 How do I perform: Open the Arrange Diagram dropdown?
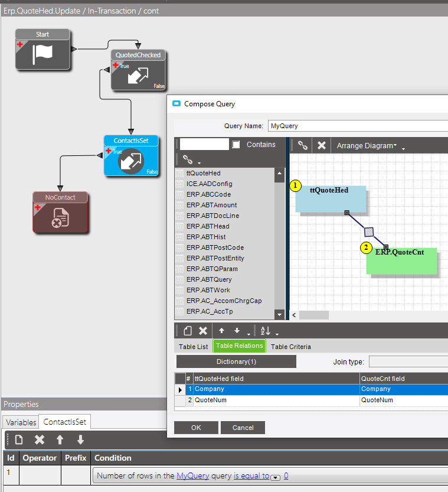(x=366, y=145)
